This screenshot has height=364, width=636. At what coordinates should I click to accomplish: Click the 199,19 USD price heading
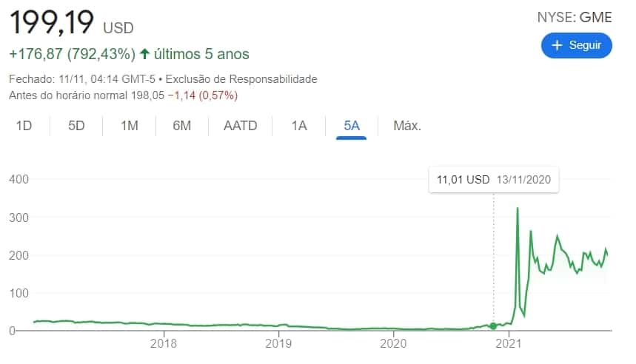pyautogui.click(x=71, y=23)
